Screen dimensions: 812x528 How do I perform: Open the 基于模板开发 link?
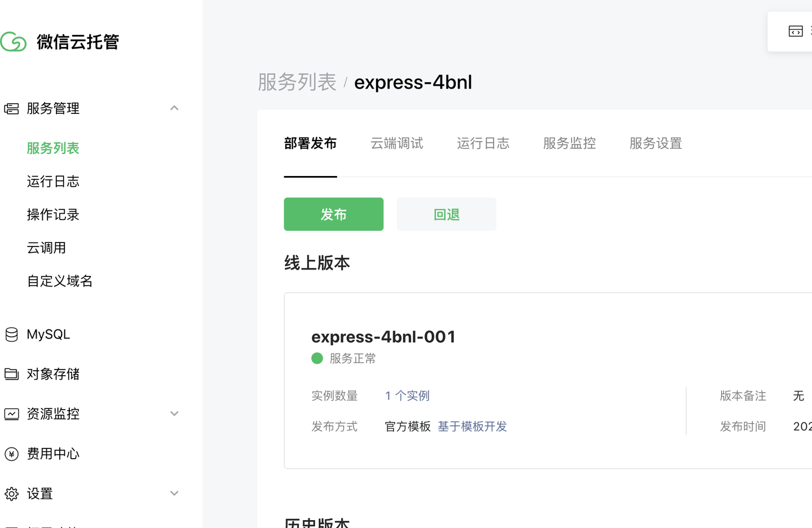coord(473,426)
